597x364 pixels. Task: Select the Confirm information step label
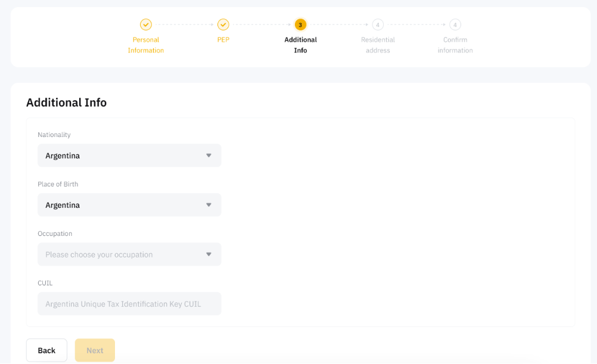(x=455, y=45)
